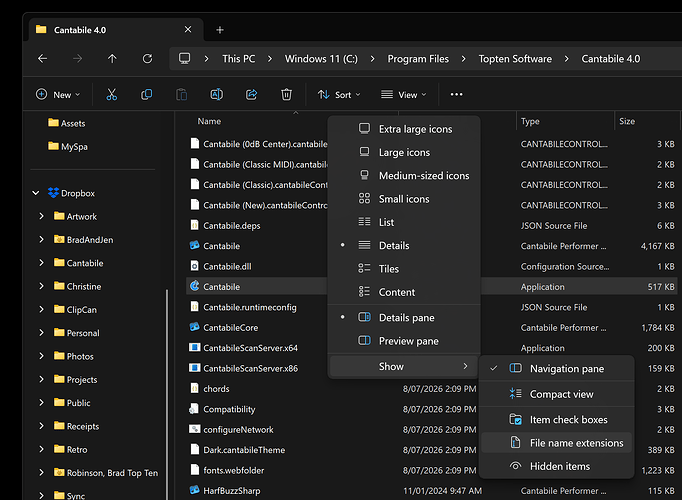Click the Copy icon in toolbar
The height and width of the screenshot is (500, 682).
pyautogui.click(x=147, y=94)
